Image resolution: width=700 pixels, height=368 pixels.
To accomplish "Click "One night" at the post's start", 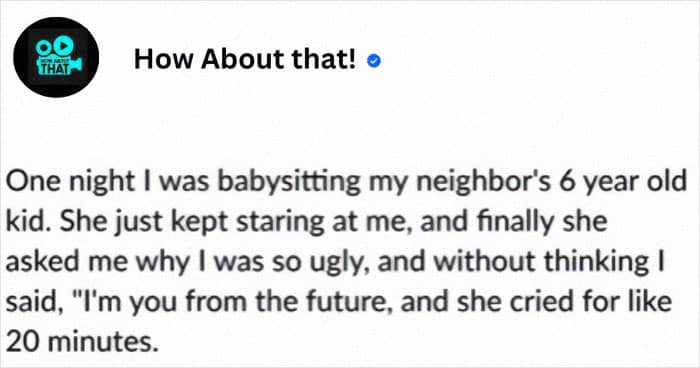I will pos(70,183).
